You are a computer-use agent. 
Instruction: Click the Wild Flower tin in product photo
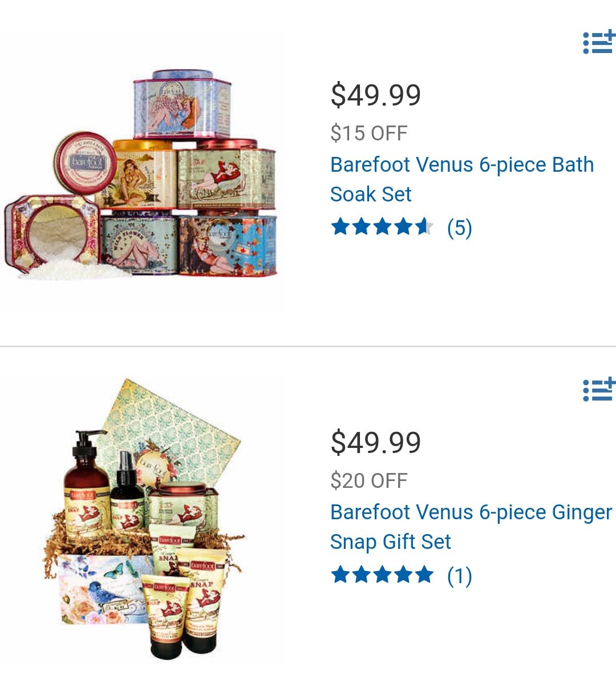[x=139, y=243]
